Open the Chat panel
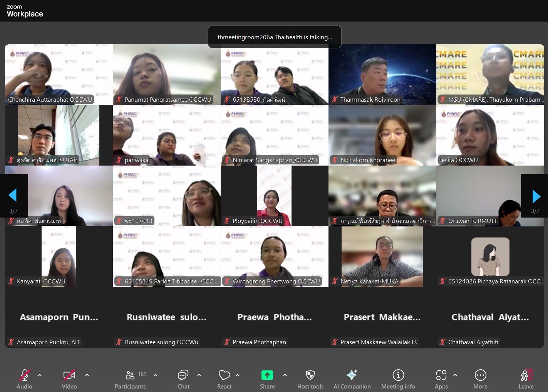This screenshot has width=548, height=392. 183,379
